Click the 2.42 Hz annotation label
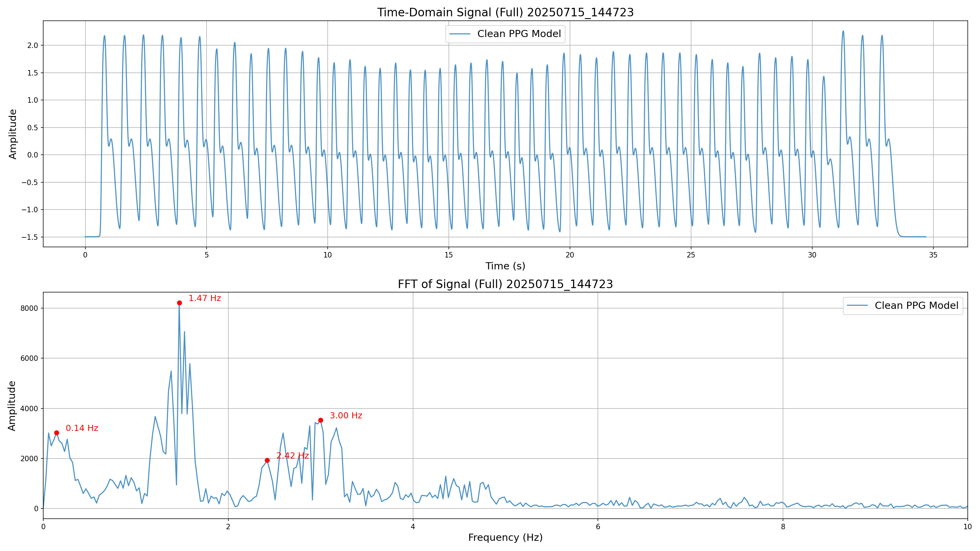The height and width of the screenshot is (551, 980). coord(292,455)
